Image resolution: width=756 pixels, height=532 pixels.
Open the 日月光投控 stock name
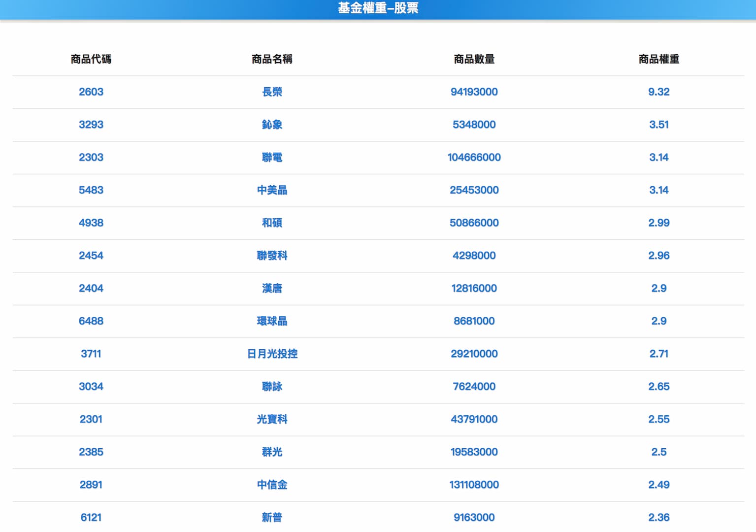(272, 354)
